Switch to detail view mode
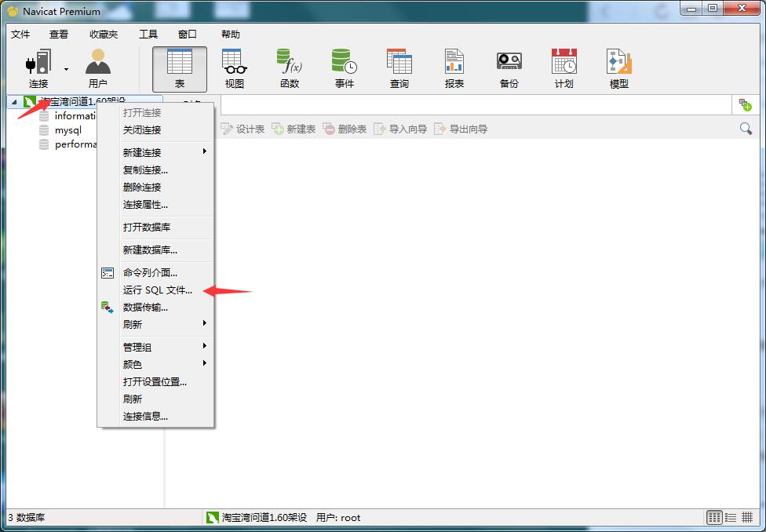Viewport: 766px width, 532px height. 747,517
